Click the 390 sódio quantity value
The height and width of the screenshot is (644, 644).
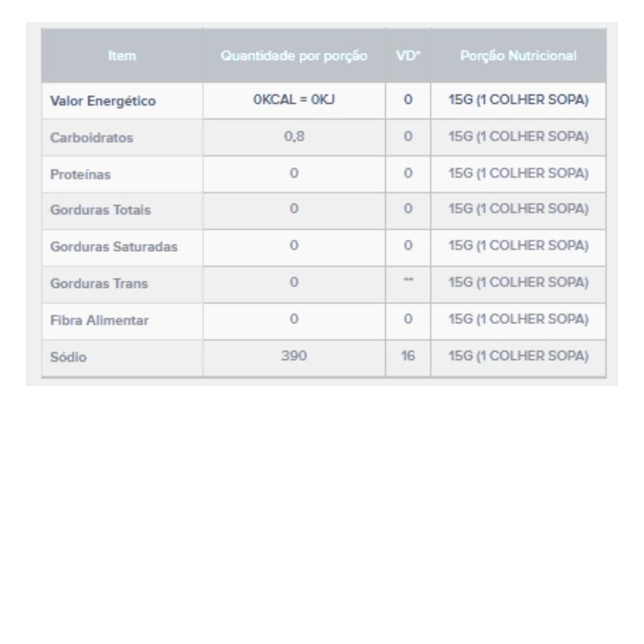(294, 356)
